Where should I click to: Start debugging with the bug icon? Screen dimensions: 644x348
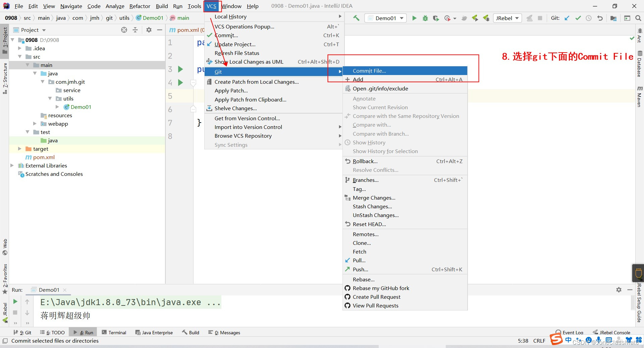click(425, 18)
